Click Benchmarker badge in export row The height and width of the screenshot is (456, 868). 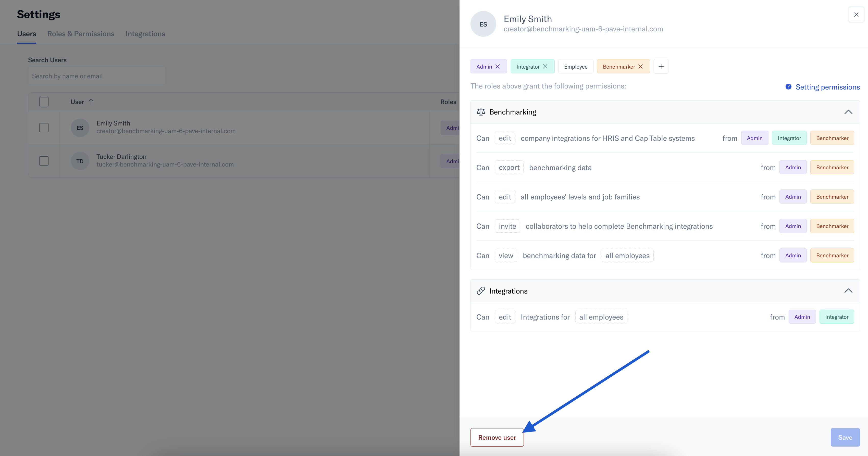pyautogui.click(x=832, y=167)
